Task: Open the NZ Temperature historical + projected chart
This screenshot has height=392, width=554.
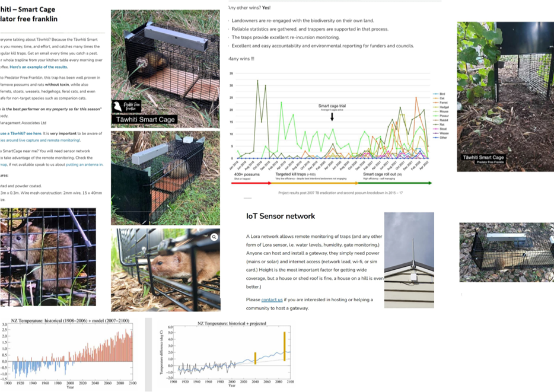Action: [224, 356]
